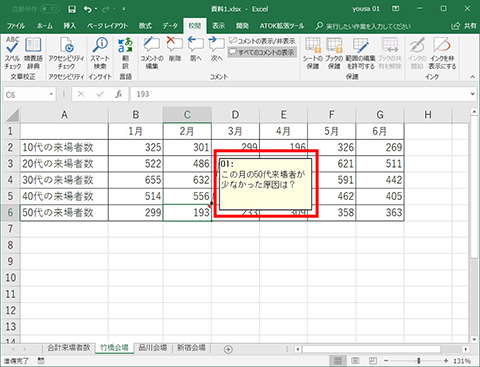Select cell F5 with value 462
Viewport: 480px width, 367px height.
tap(332, 196)
